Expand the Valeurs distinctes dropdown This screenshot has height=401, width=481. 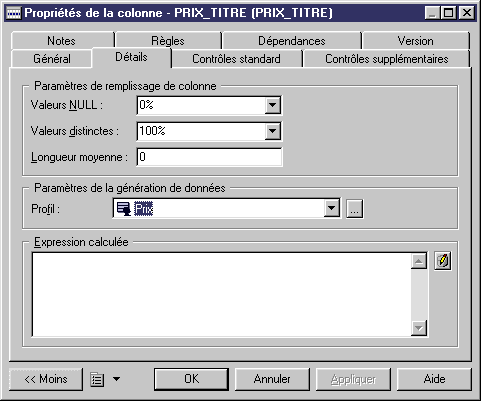pyautogui.click(x=272, y=131)
